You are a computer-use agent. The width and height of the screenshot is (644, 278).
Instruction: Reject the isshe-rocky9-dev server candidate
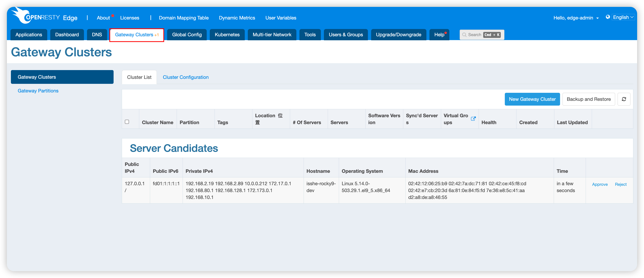(620, 184)
